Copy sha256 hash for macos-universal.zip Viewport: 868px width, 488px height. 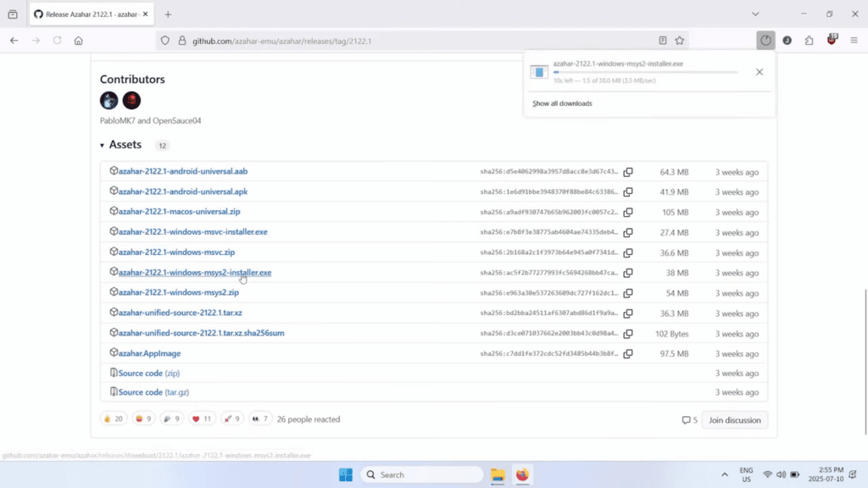tap(628, 213)
